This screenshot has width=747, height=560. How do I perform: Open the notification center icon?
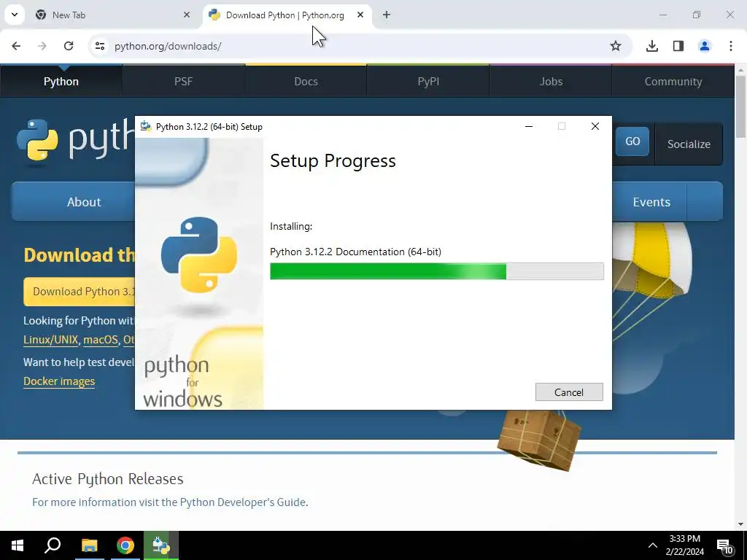[x=724, y=545]
